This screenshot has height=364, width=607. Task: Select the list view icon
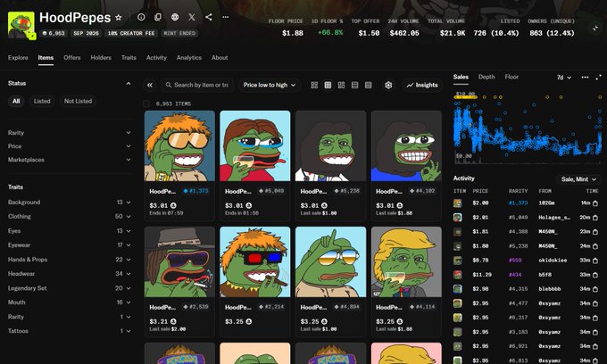(x=354, y=85)
